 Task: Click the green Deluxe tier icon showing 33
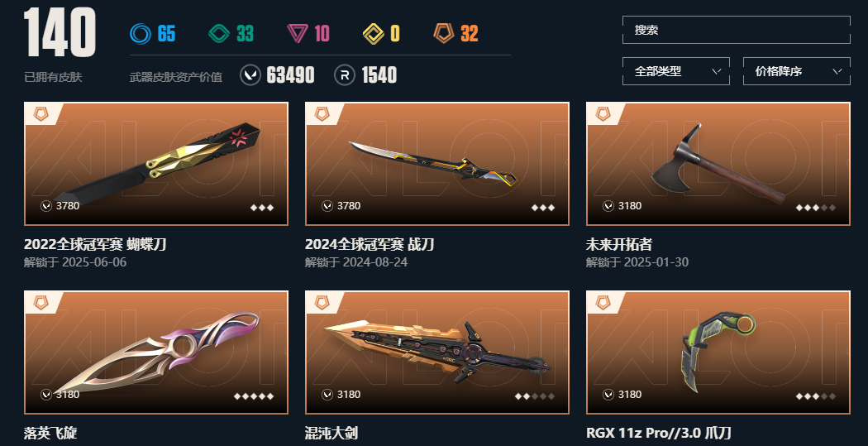click(219, 33)
